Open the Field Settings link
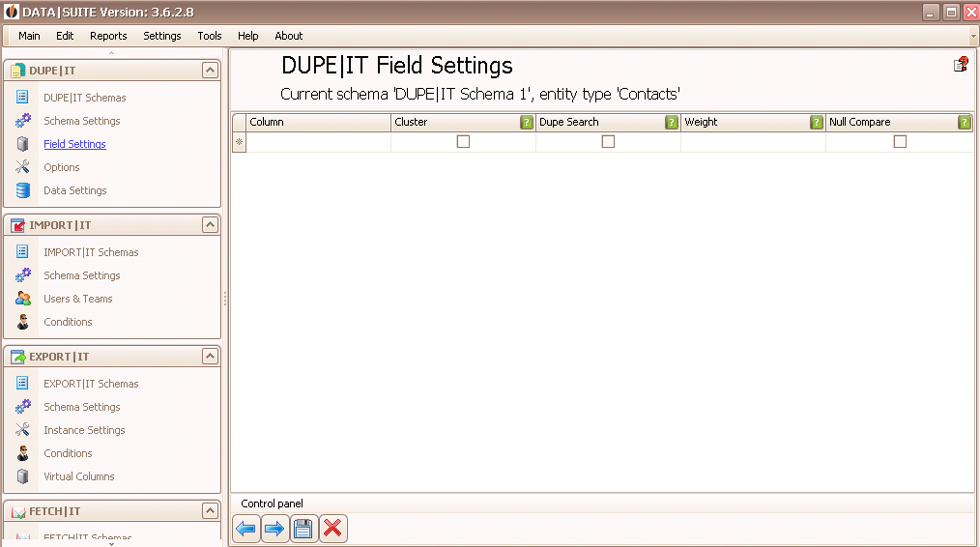The width and height of the screenshot is (980, 547). click(74, 144)
